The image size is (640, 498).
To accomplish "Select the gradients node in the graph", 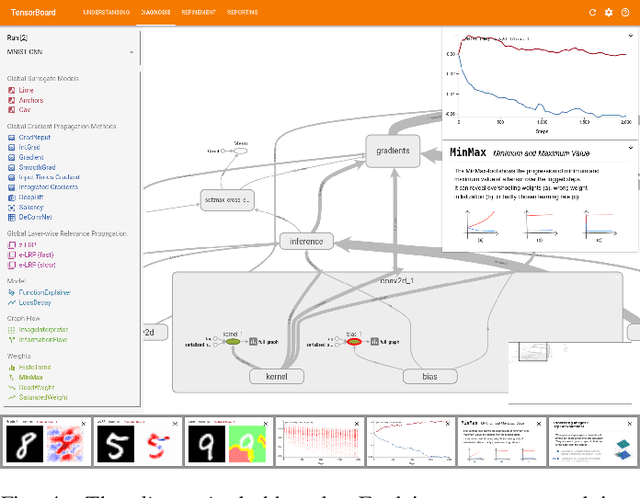I will point(392,151).
